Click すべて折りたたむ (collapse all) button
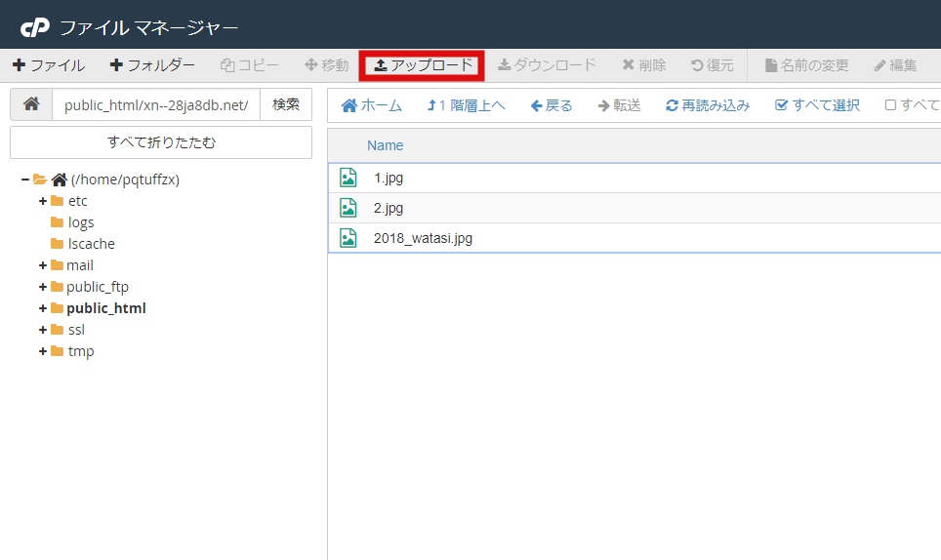This screenshot has width=941, height=560. tap(161, 142)
